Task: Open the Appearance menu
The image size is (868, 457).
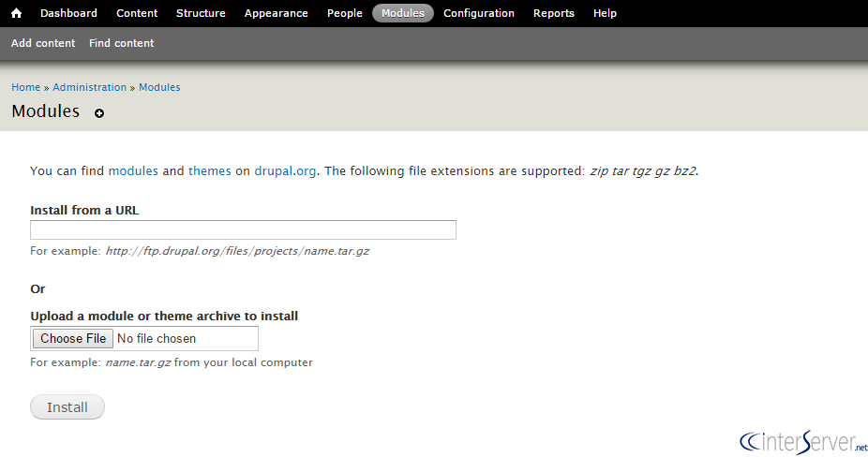Action: click(276, 13)
